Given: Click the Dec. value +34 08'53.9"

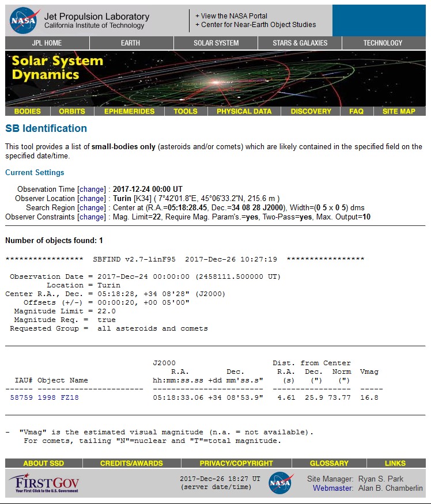Looking at the screenshot, I should [236, 397].
